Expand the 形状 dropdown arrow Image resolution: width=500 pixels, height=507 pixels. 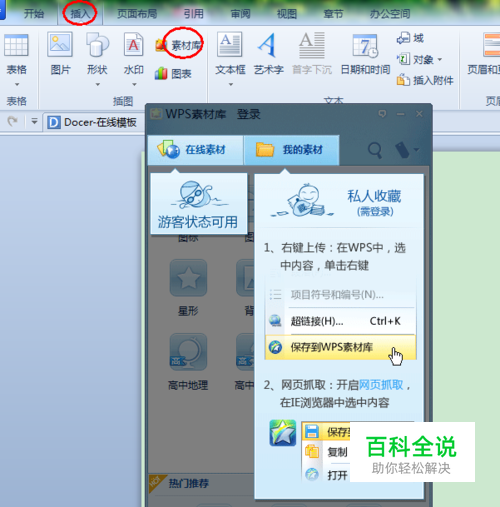point(97,84)
